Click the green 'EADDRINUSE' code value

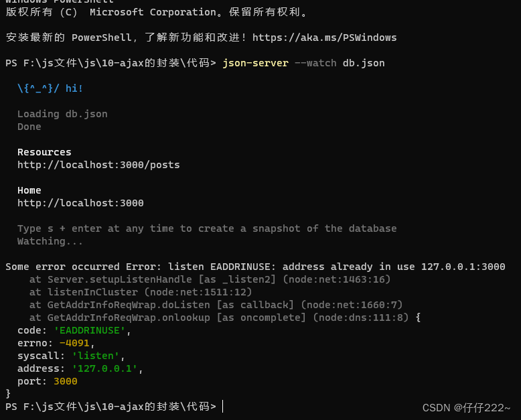pyautogui.click(x=89, y=330)
